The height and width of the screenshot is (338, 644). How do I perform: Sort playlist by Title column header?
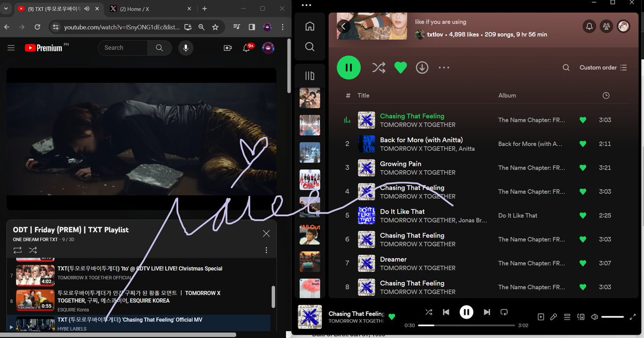point(363,95)
